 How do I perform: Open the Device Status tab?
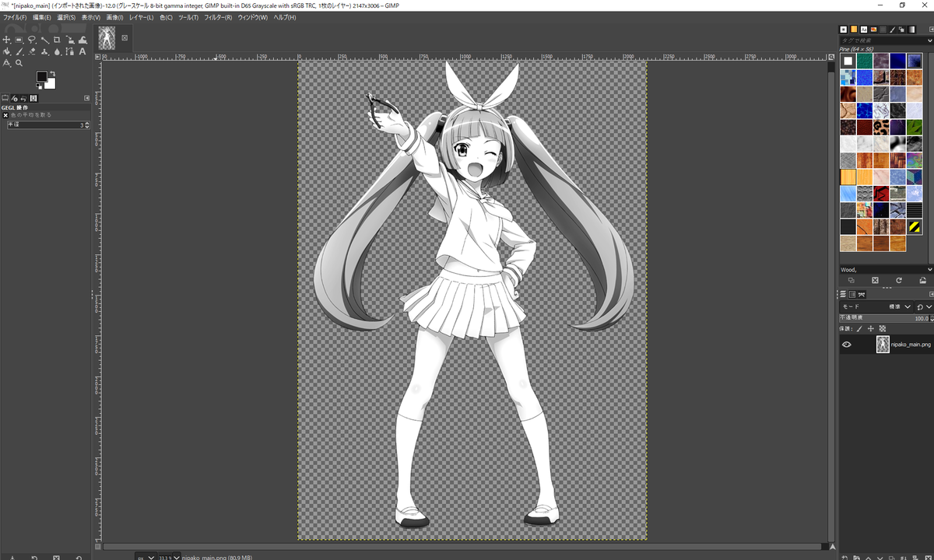[x=14, y=98]
